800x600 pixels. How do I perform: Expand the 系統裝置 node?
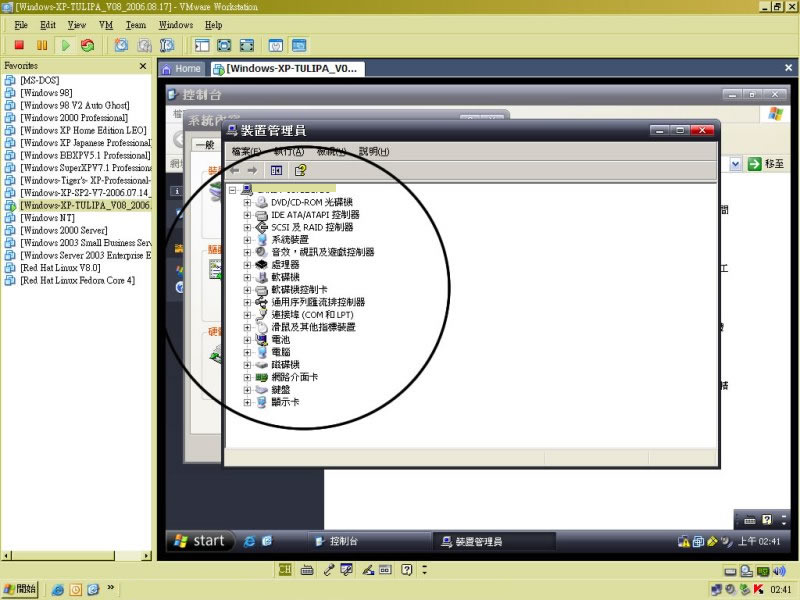coord(247,240)
